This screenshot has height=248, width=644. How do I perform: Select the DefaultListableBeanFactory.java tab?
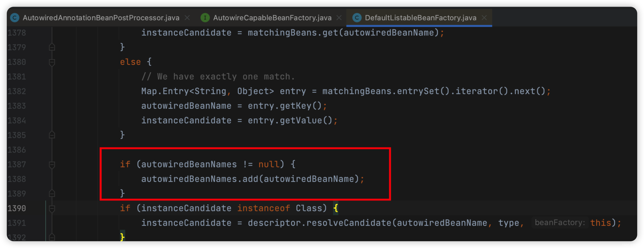tap(420, 18)
